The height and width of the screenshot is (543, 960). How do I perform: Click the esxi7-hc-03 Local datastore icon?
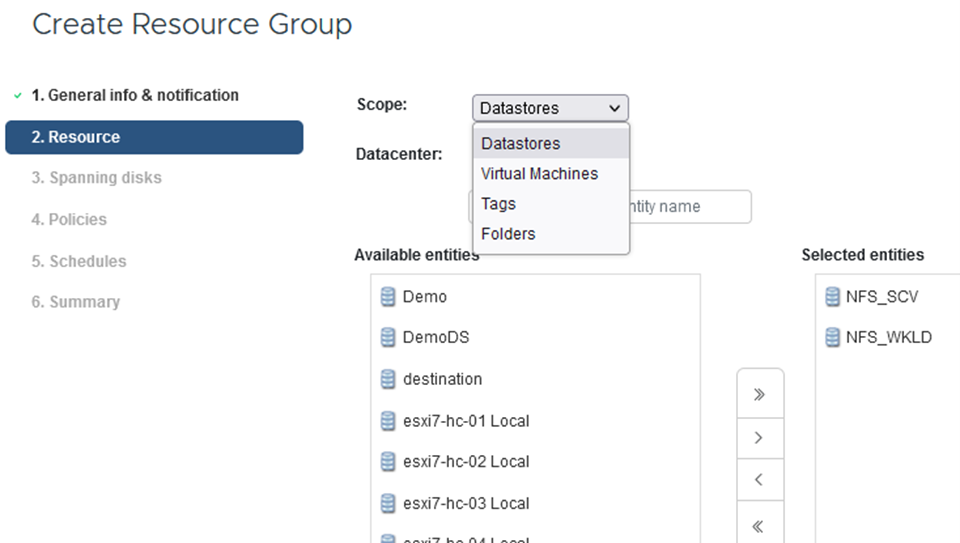click(x=388, y=503)
